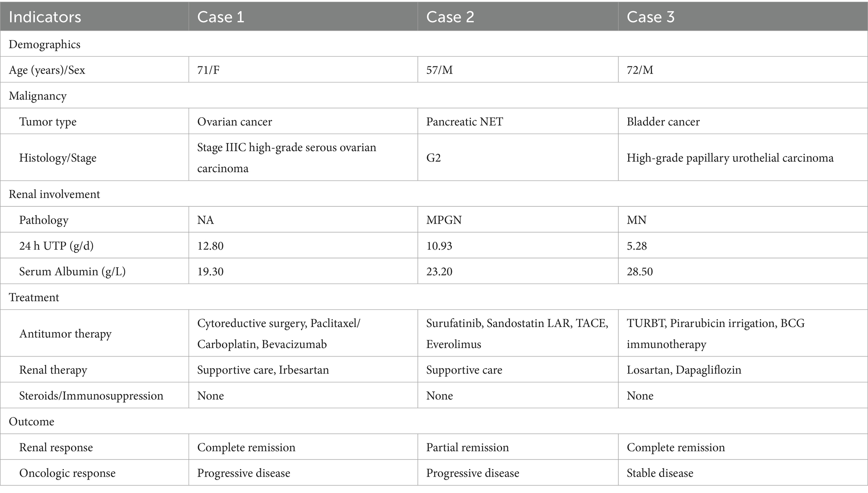
Task: Click the Partial remission cell
Action: 467,447
